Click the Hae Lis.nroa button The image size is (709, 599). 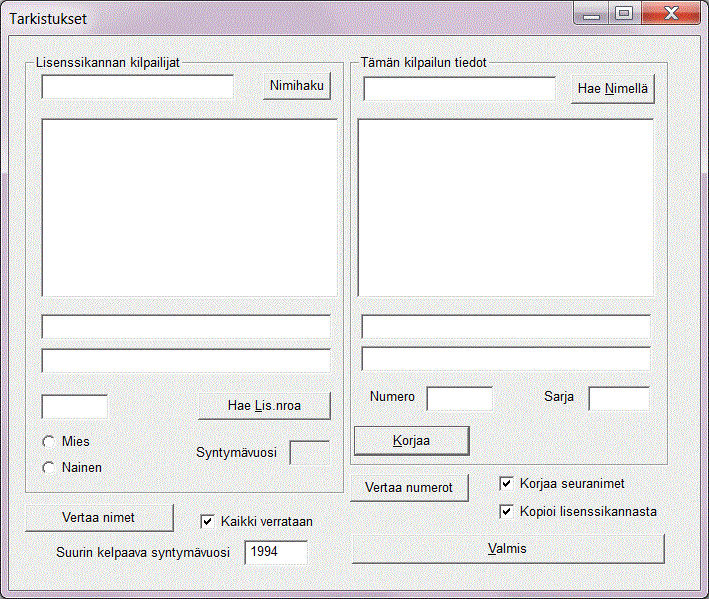pos(264,405)
